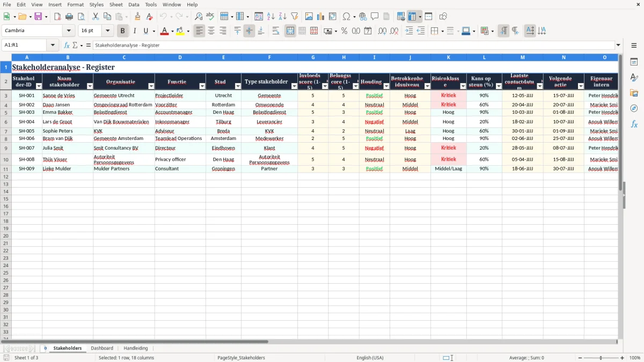Click the Sort Ascending icon
This screenshot has width=644, height=362.
point(271,17)
